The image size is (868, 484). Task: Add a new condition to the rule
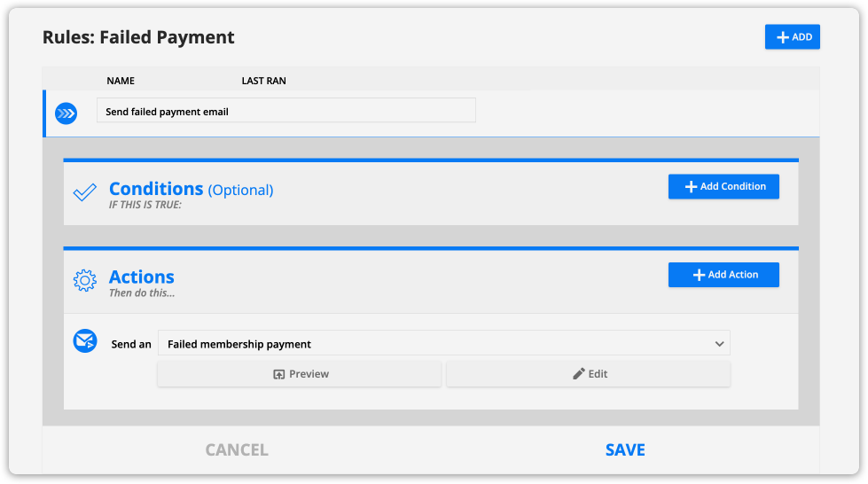(x=723, y=187)
